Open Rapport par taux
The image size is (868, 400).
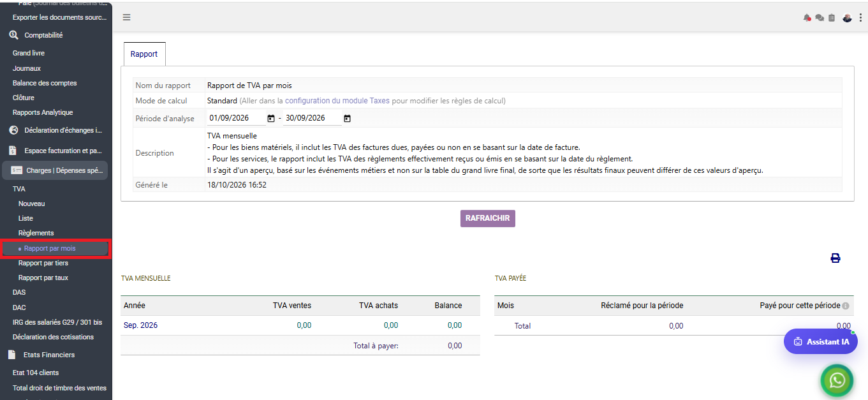coord(43,278)
